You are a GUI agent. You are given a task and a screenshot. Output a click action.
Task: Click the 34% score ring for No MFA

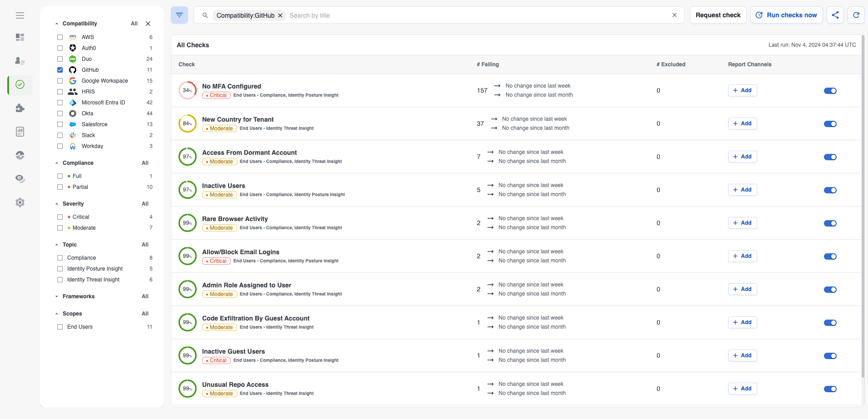187,90
